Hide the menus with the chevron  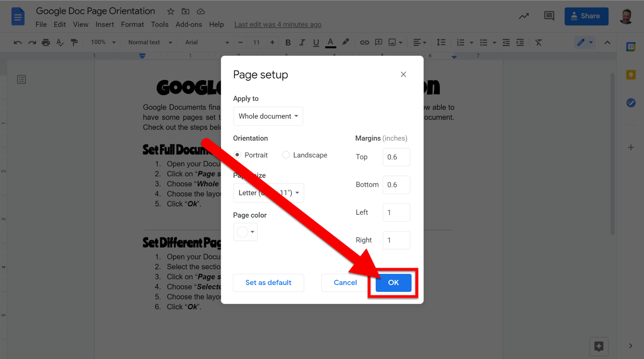pos(607,42)
